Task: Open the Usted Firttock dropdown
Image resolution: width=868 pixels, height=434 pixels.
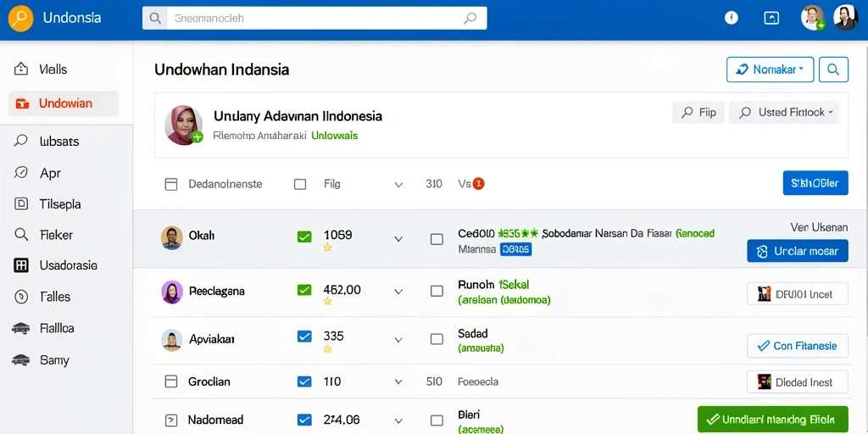Action: (x=784, y=113)
